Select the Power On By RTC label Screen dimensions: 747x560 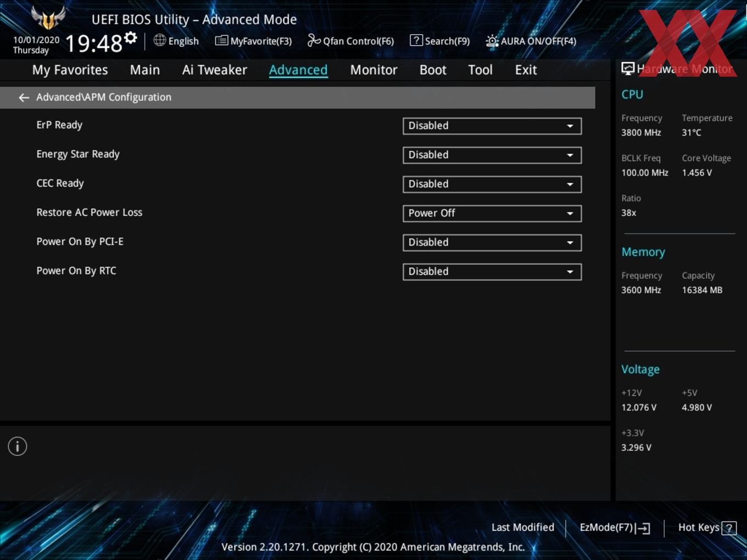[76, 271]
